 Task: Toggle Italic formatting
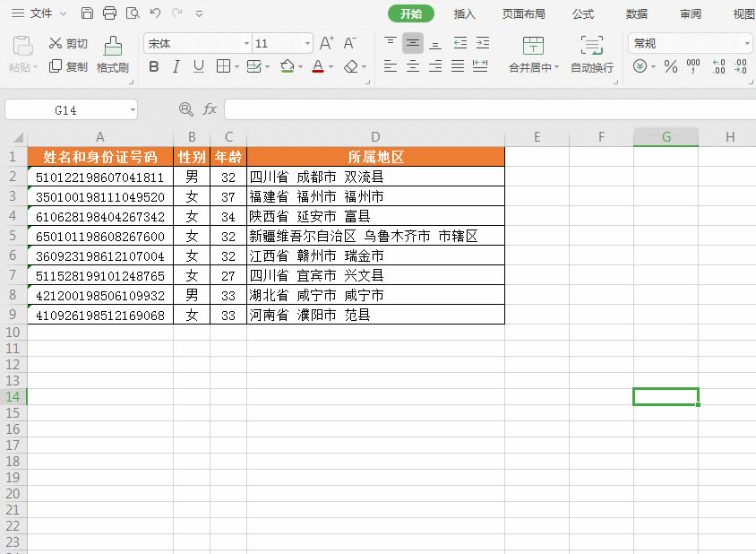pyautogui.click(x=176, y=66)
